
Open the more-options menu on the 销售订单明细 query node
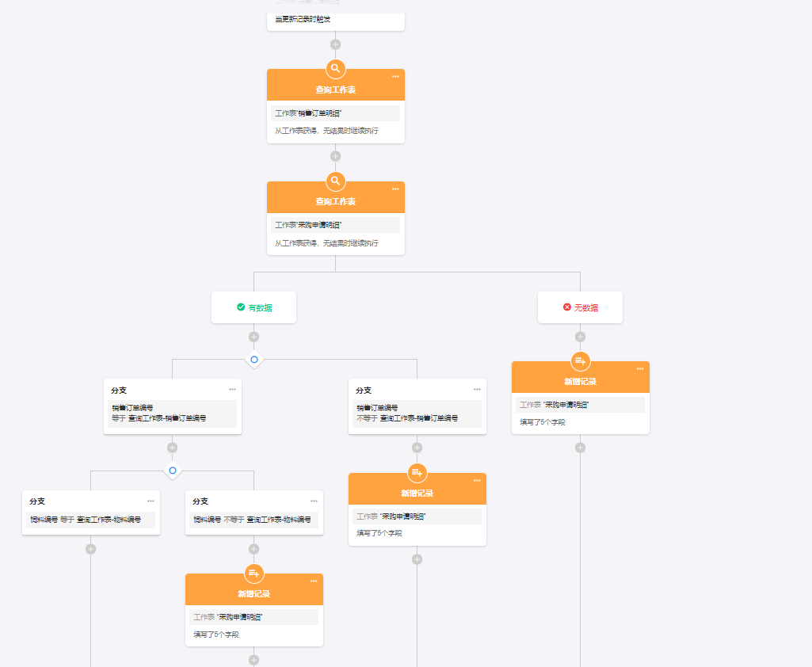(x=395, y=77)
